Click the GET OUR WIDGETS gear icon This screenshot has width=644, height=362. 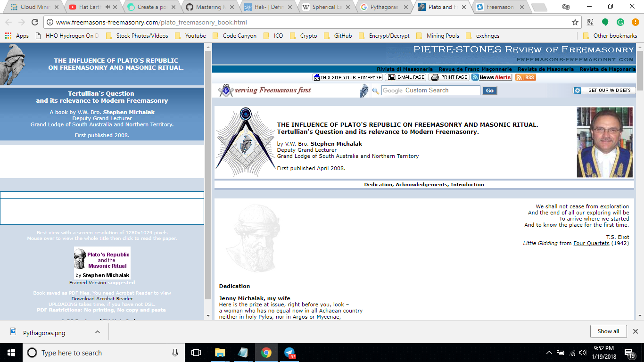[577, 90]
